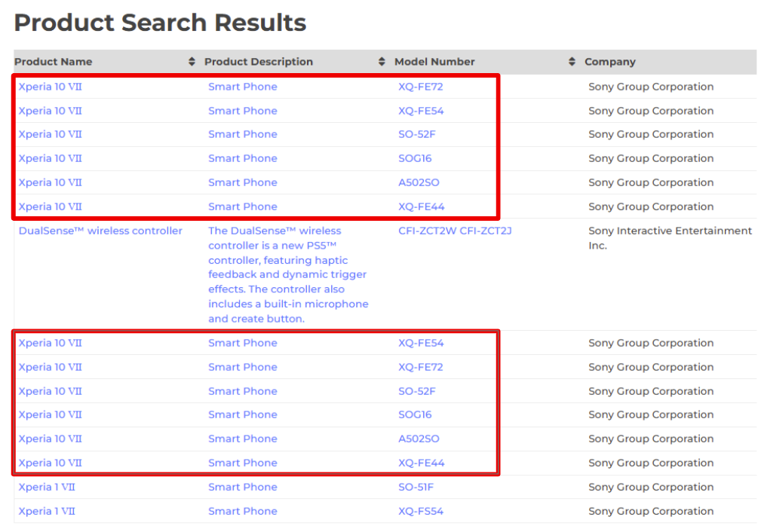Click Xperia 1 VII in the SO-51F row

(x=47, y=487)
